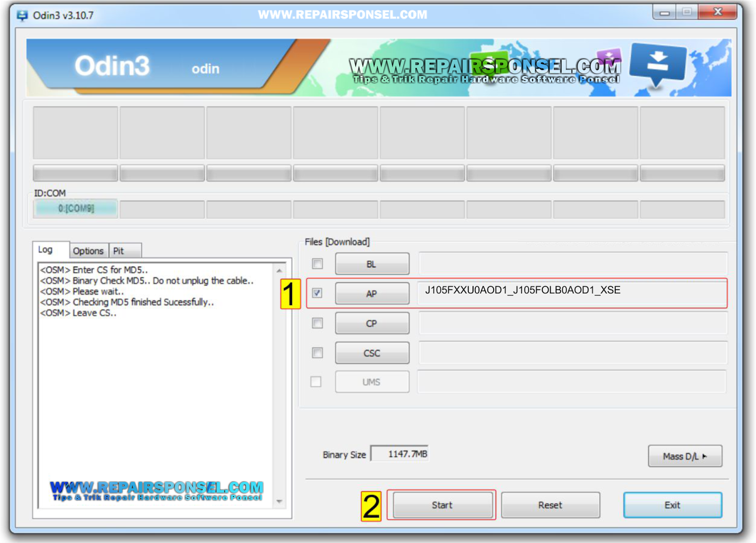
Task: Click the BL file path field
Action: coord(573,263)
